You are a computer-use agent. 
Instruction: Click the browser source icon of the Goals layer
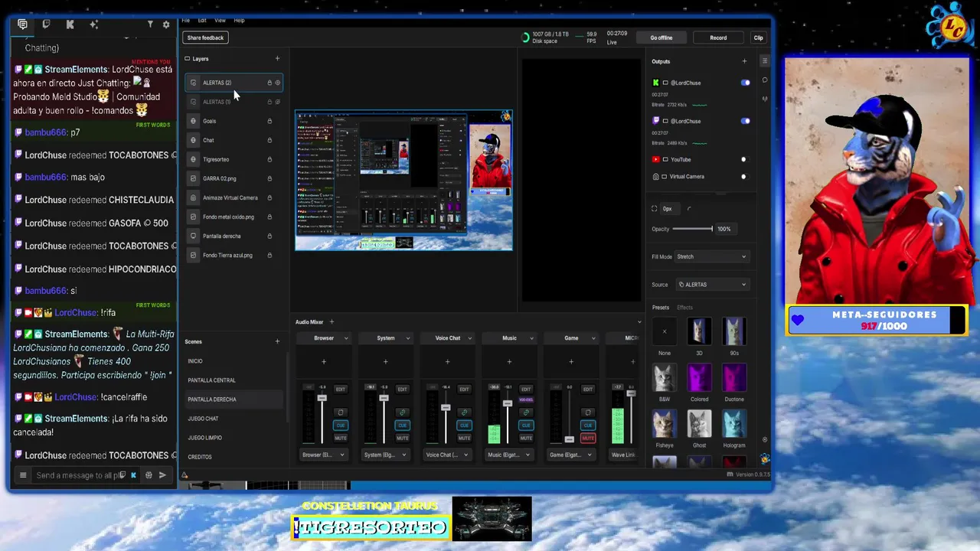194,121
